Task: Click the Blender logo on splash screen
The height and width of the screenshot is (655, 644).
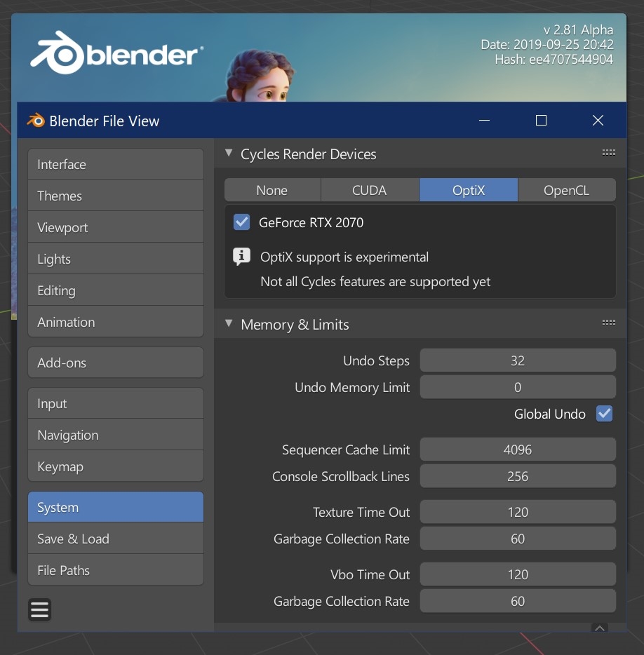Action: click(116, 53)
